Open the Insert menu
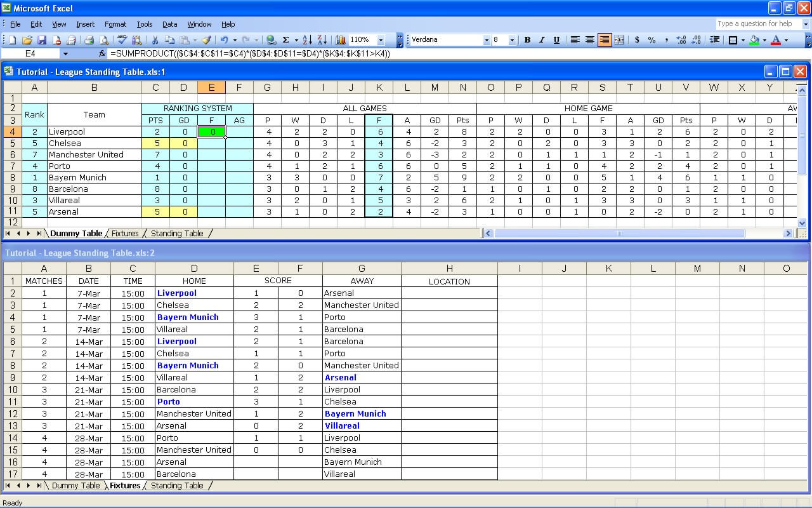 coord(85,24)
